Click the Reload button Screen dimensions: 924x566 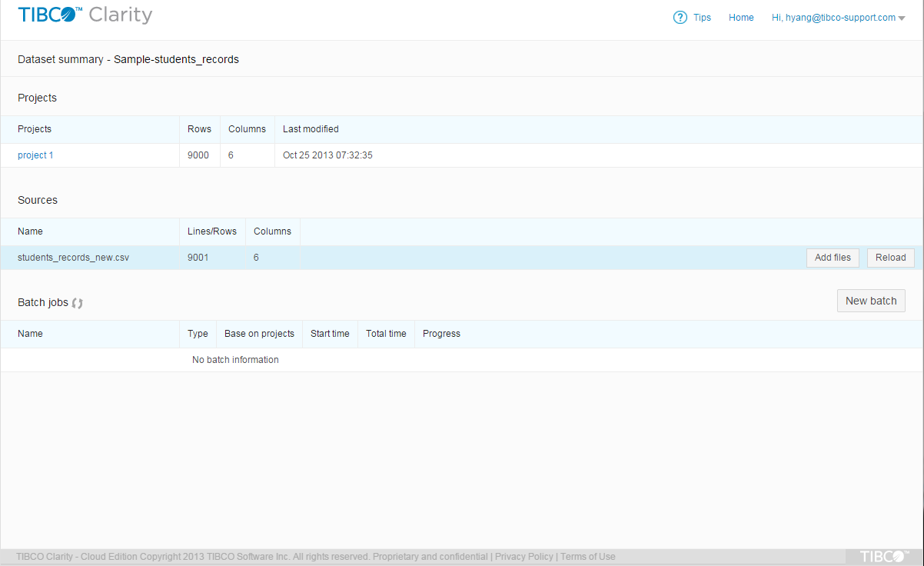tap(890, 258)
